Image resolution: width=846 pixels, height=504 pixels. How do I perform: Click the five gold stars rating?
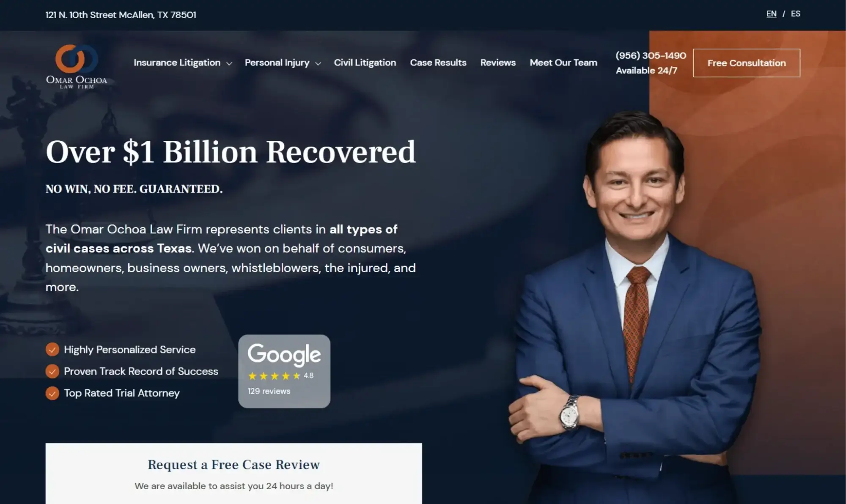click(274, 376)
